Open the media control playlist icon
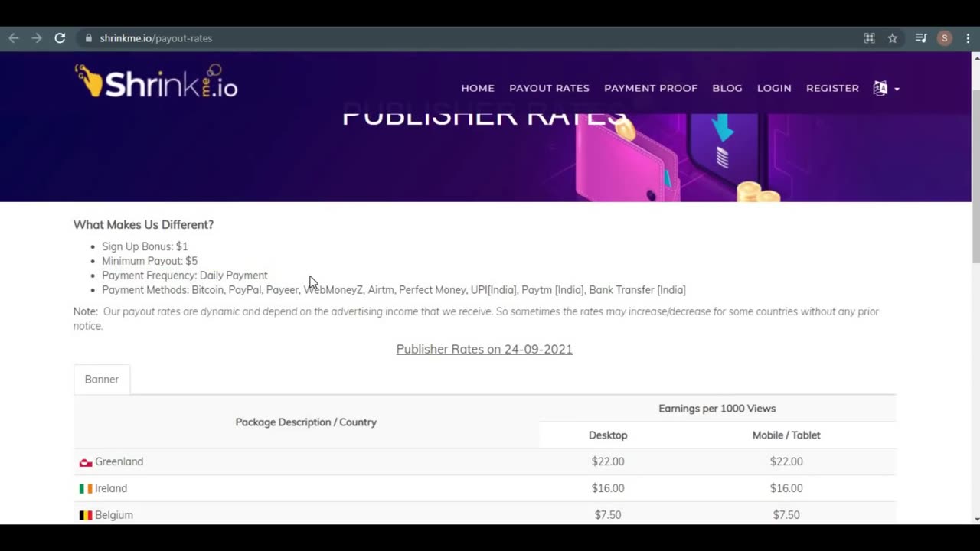 (x=921, y=38)
